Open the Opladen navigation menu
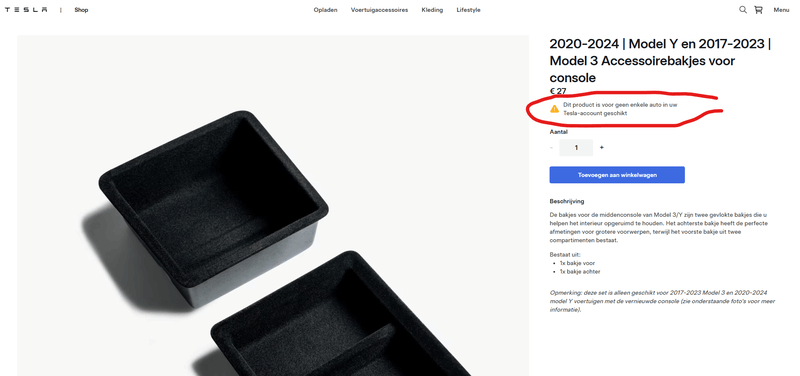 coord(326,10)
